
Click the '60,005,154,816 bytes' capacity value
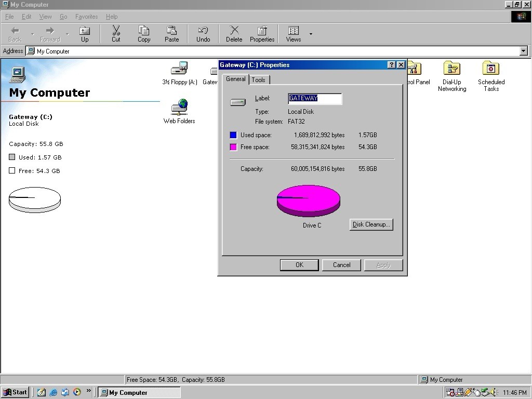[x=318, y=169]
